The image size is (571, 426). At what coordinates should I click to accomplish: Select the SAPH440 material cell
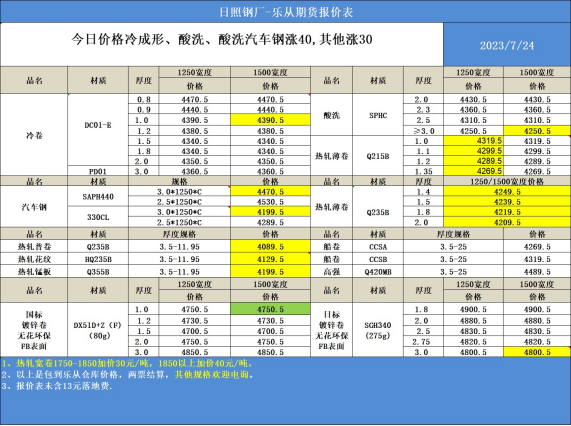pos(98,197)
